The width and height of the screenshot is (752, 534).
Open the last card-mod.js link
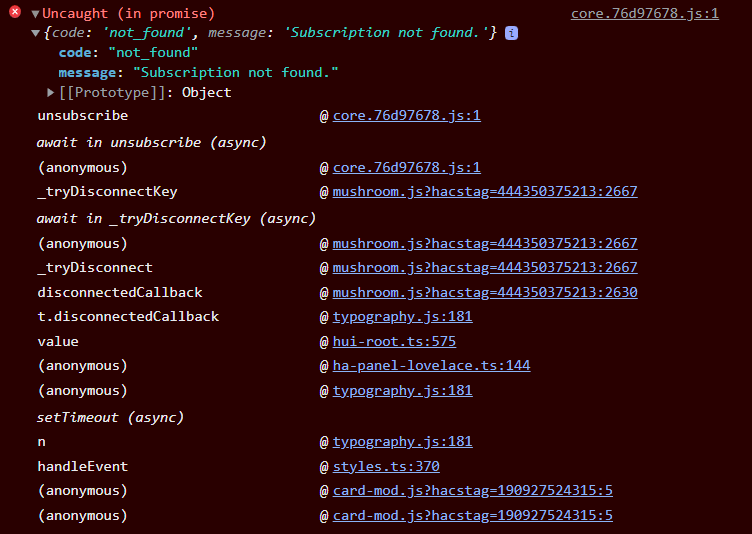coord(472,515)
